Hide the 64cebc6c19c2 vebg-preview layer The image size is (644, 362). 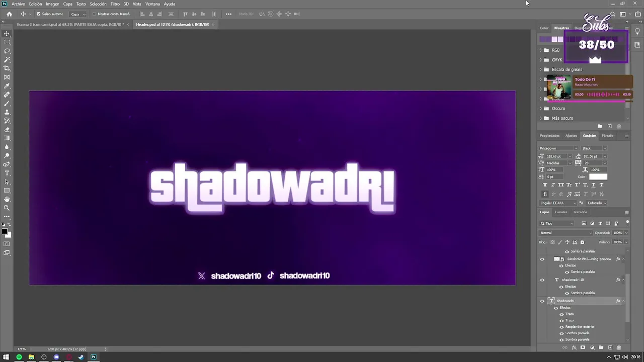[542, 259]
